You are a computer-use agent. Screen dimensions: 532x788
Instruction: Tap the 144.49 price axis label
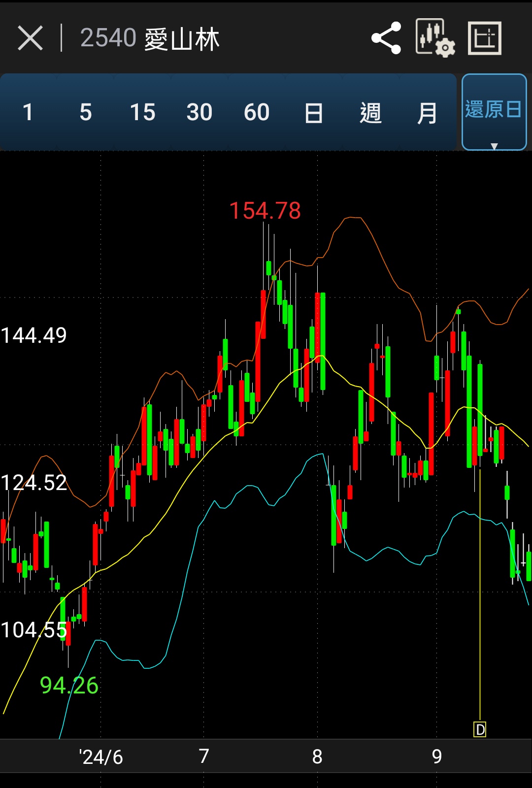pos(33,335)
